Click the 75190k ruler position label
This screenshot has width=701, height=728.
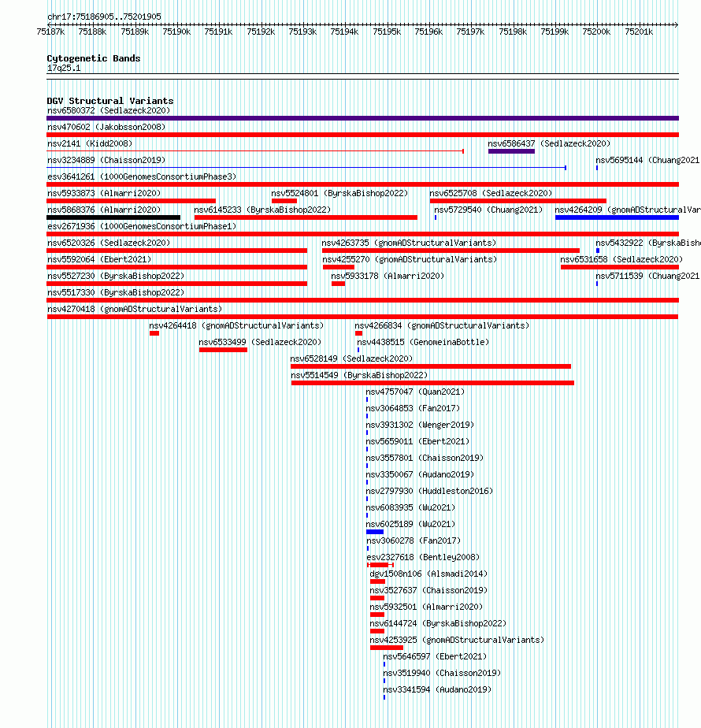(x=176, y=32)
